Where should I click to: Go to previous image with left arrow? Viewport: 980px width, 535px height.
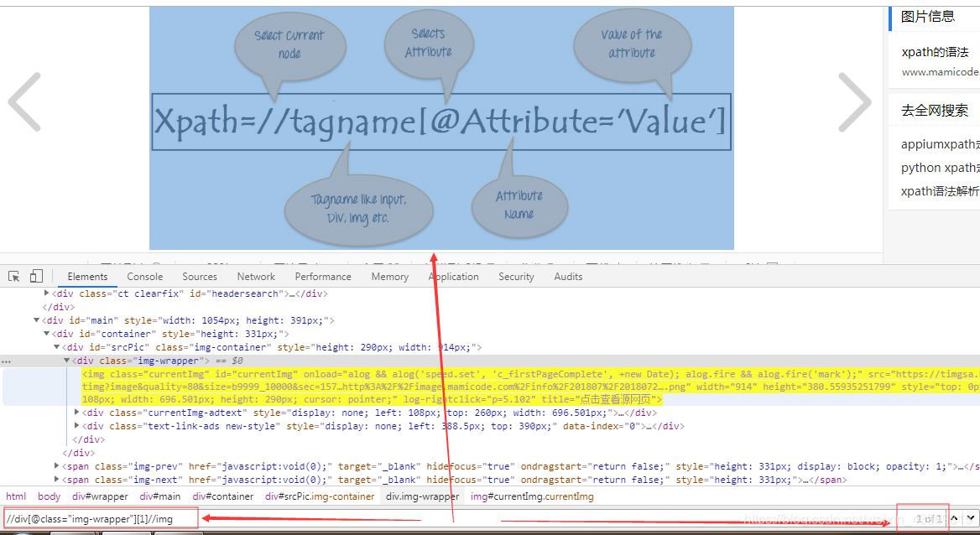[24, 101]
